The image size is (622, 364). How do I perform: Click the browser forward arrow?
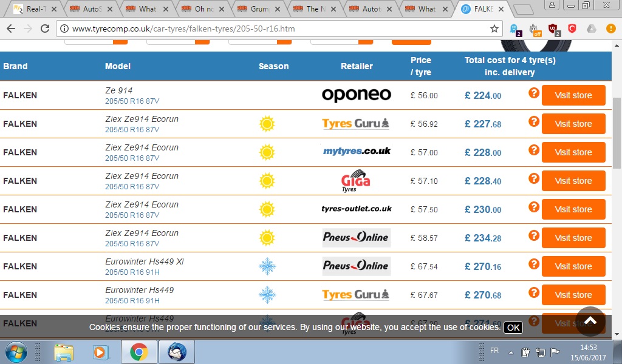(28, 29)
